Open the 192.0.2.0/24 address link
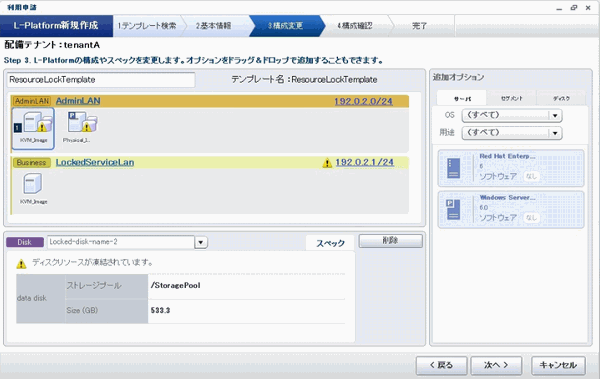This screenshot has height=379, width=600. click(x=364, y=101)
